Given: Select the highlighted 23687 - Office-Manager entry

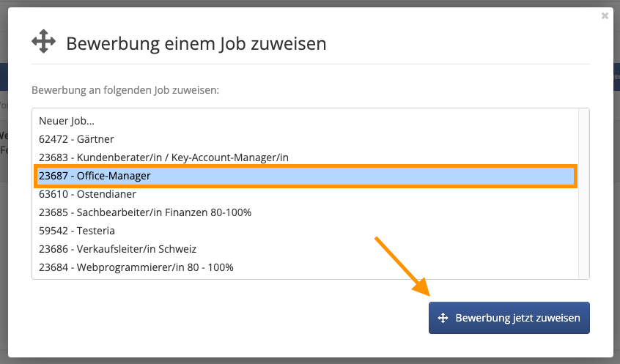Looking at the screenshot, I should coord(305,176).
